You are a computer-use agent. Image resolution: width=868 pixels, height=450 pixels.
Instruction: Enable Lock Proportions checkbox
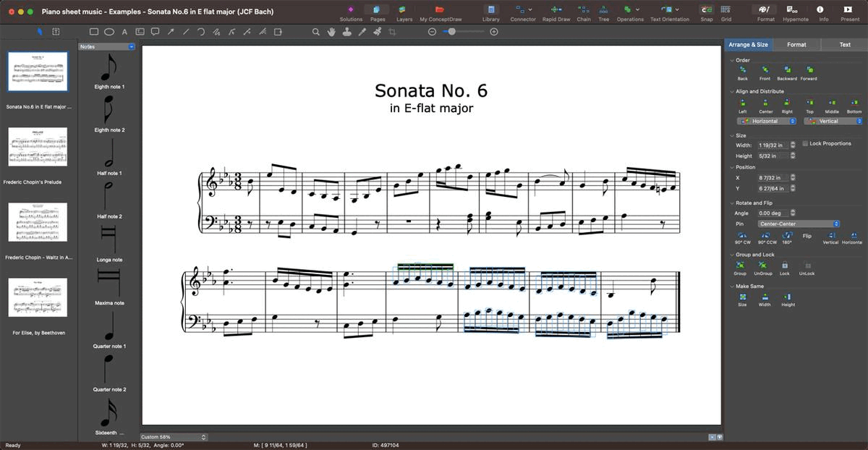coord(805,144)
